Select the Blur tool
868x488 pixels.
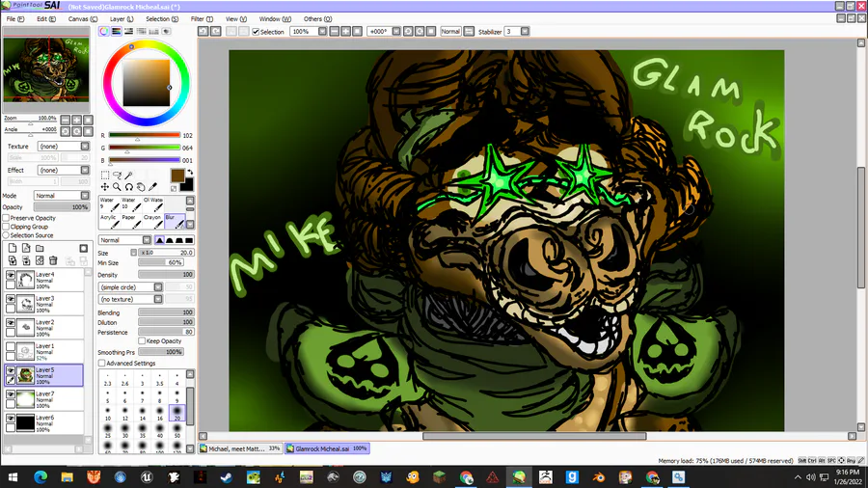(175, 221)
